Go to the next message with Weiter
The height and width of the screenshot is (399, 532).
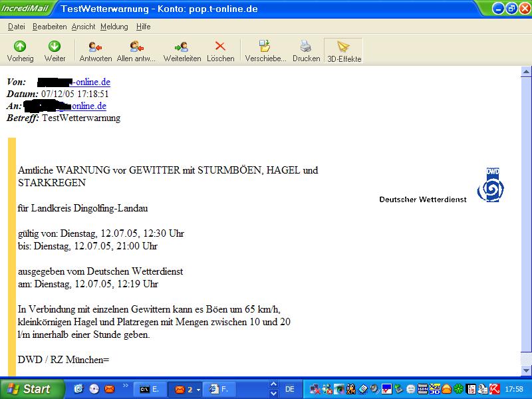coord(55,51)
